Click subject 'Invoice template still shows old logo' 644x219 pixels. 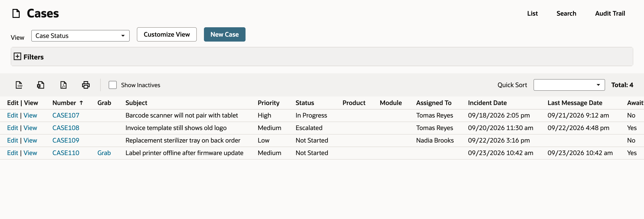(176, 128)
